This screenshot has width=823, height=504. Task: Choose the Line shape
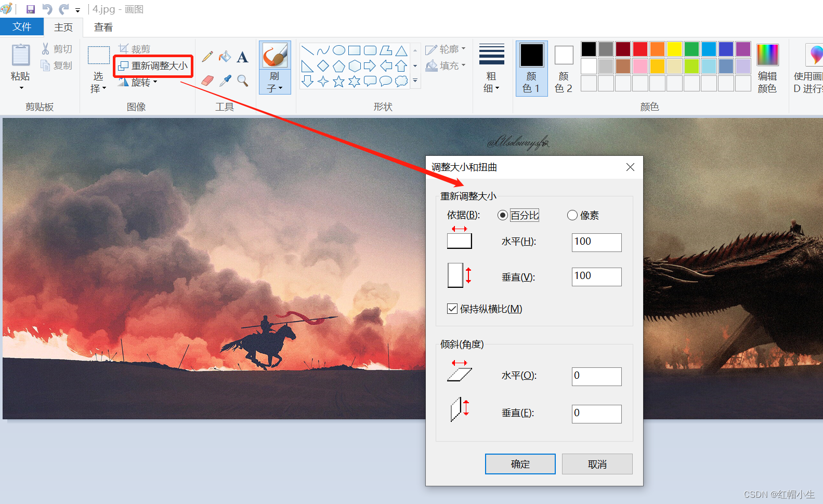tap(308, 50)
